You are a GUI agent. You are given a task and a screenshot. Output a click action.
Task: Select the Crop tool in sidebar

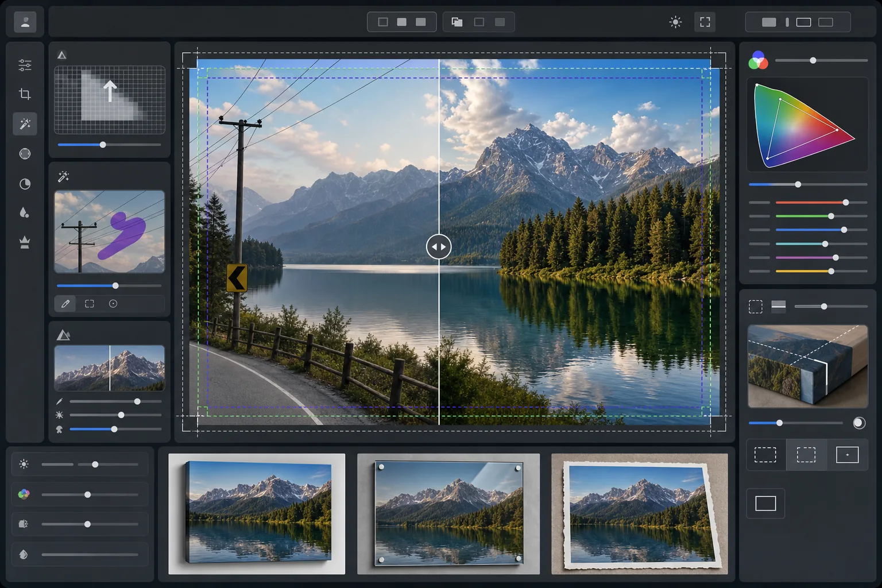[25, 94]
